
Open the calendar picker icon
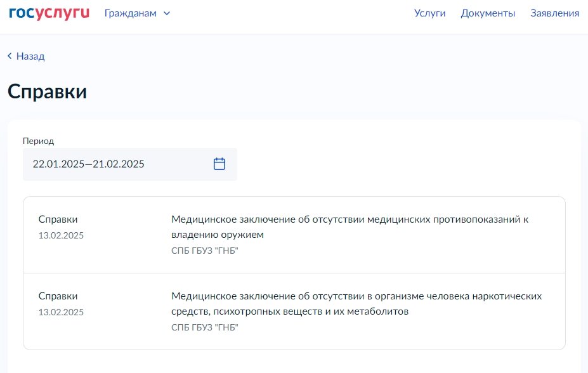[219, 164]
